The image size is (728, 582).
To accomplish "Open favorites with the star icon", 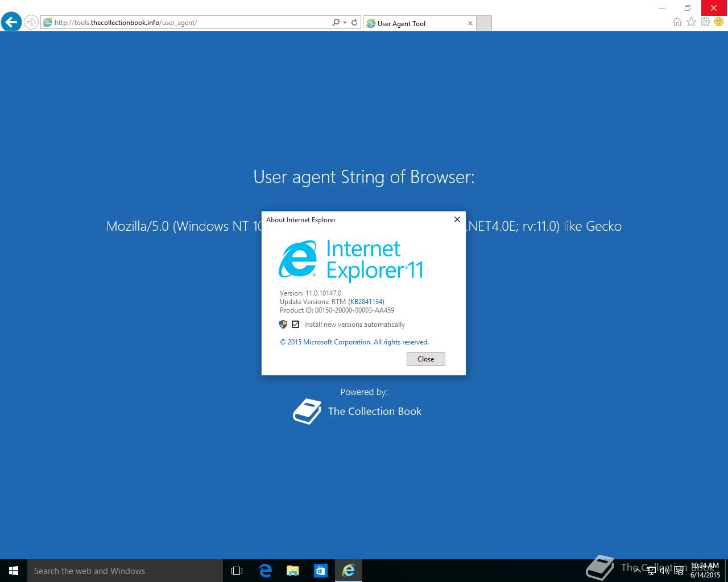I will [x=691, y=22].
